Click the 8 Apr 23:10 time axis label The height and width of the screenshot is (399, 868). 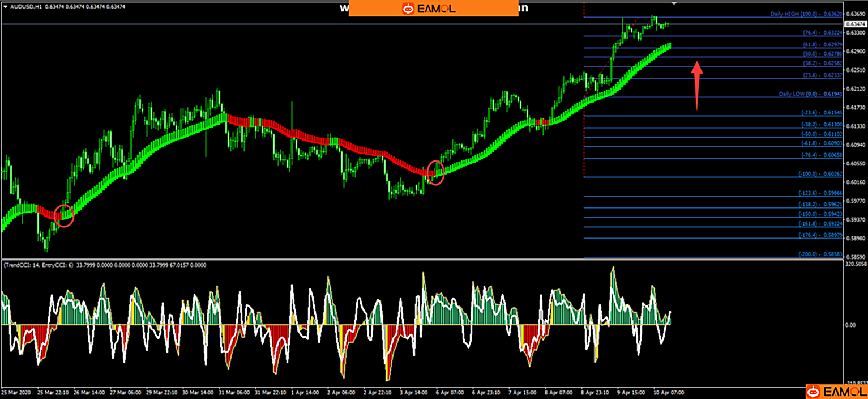596,392
